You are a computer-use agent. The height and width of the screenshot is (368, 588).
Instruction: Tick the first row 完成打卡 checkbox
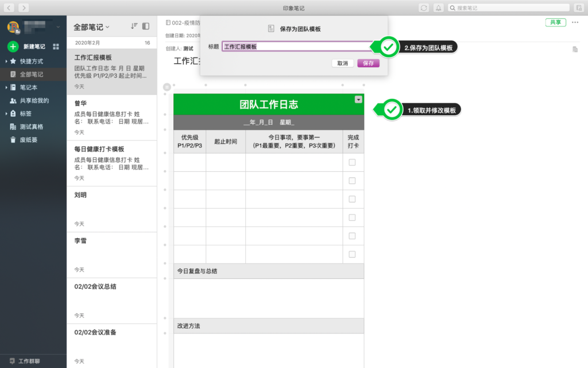coord(352,162)
